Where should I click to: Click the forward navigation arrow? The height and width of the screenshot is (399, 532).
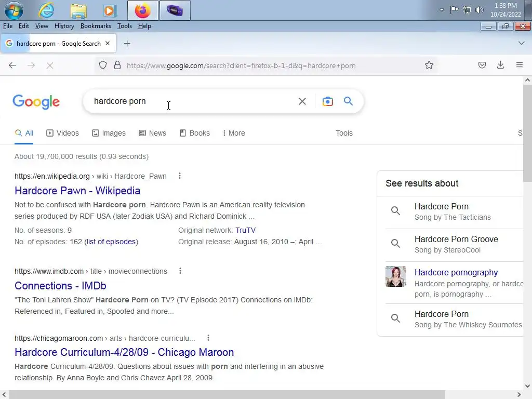tap(31, 65)
